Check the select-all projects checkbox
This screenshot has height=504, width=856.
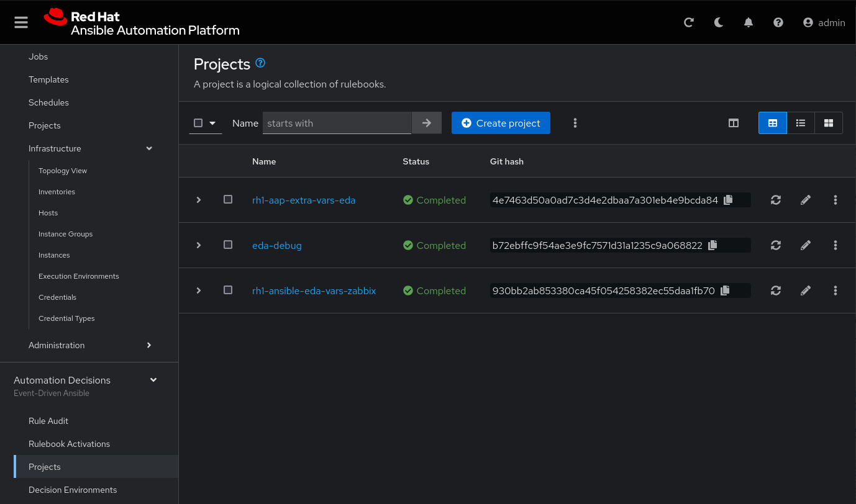pyautogui.click(x=198, y=123)
